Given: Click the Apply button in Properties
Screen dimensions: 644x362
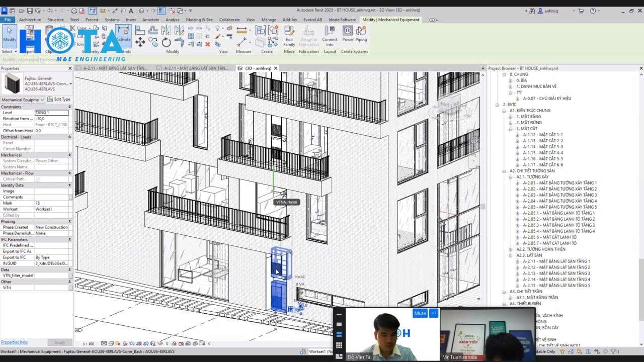Looking at the screenshot, I should (x=59, y=342).
